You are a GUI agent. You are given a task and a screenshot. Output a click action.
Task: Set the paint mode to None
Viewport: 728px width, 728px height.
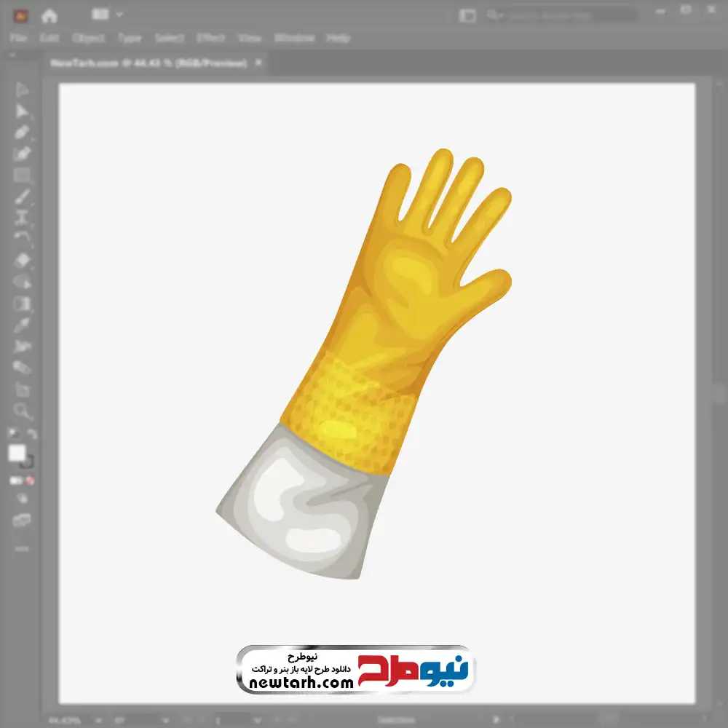pyautogui.click(x=31, y=481)
